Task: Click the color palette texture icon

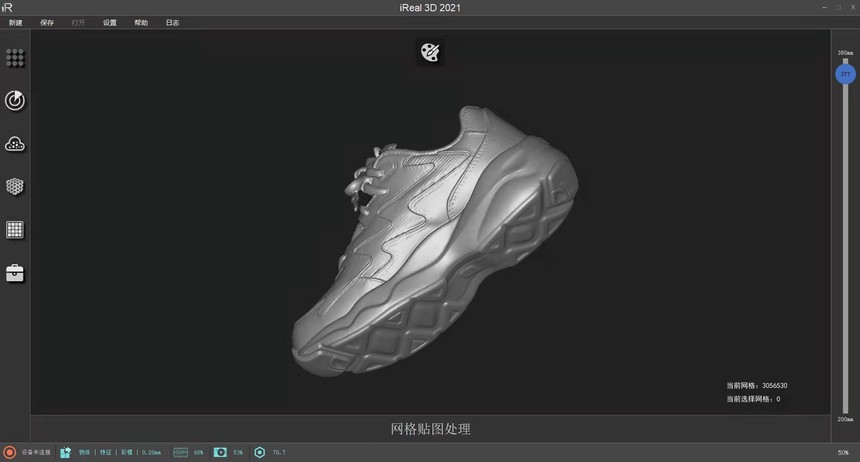Action: click(x=430, y=53)
